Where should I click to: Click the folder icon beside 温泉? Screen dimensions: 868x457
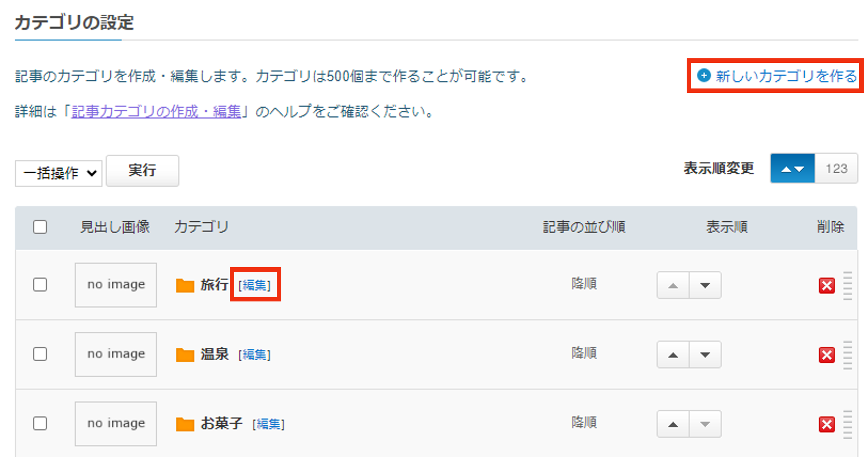coord(185,355)
